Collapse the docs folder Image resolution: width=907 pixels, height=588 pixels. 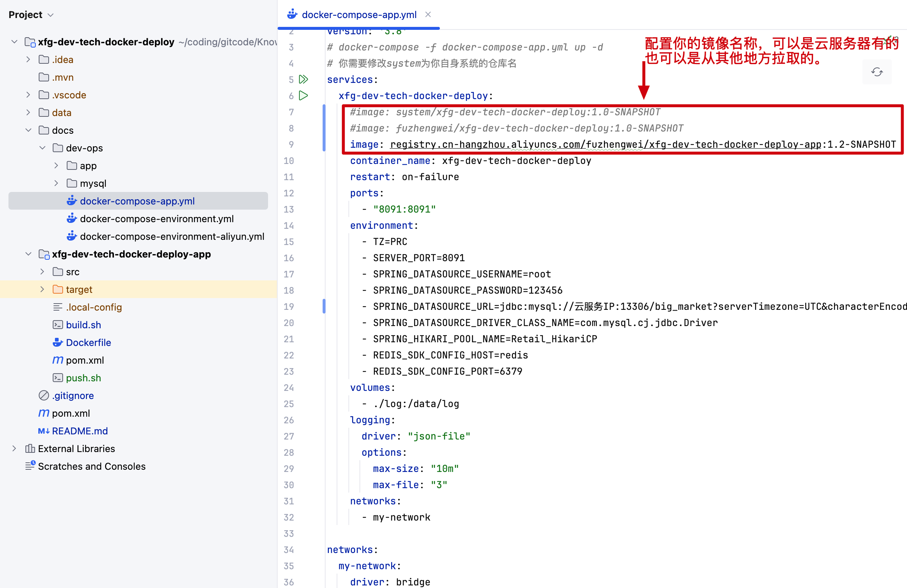[x=29, y=130]
